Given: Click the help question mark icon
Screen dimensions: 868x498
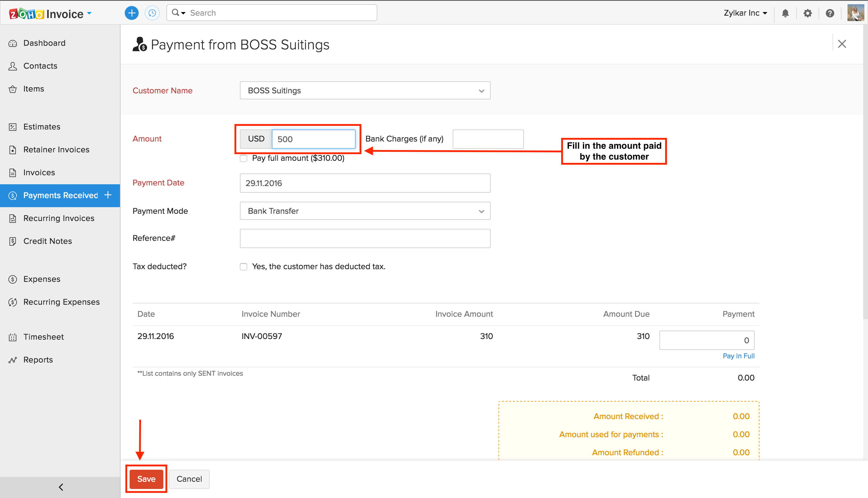Looking at the screenshot, I should [x=830, y=13].
